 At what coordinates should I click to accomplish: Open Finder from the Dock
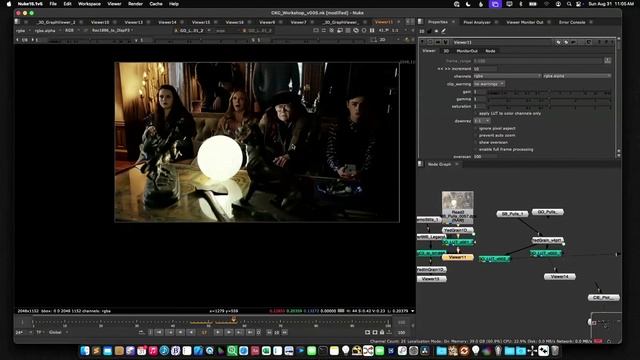pyautogui.click(x=85, y=351)
